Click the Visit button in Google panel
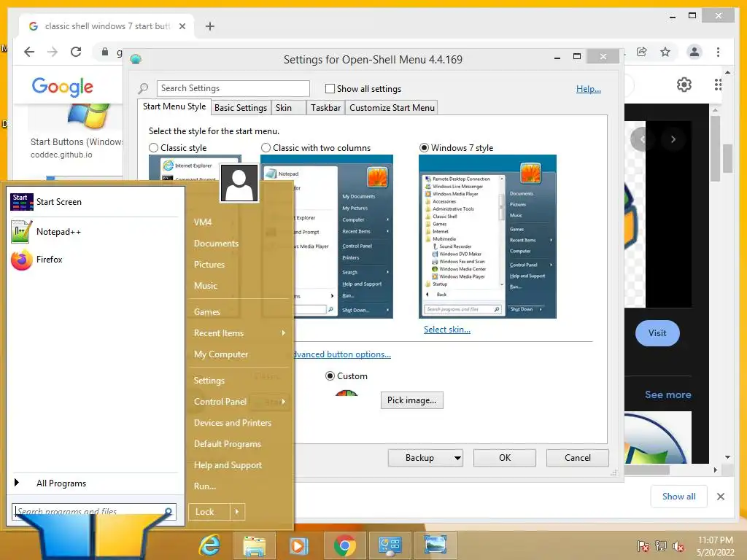Viewport: 747px width, 560px height. (657, 333)
